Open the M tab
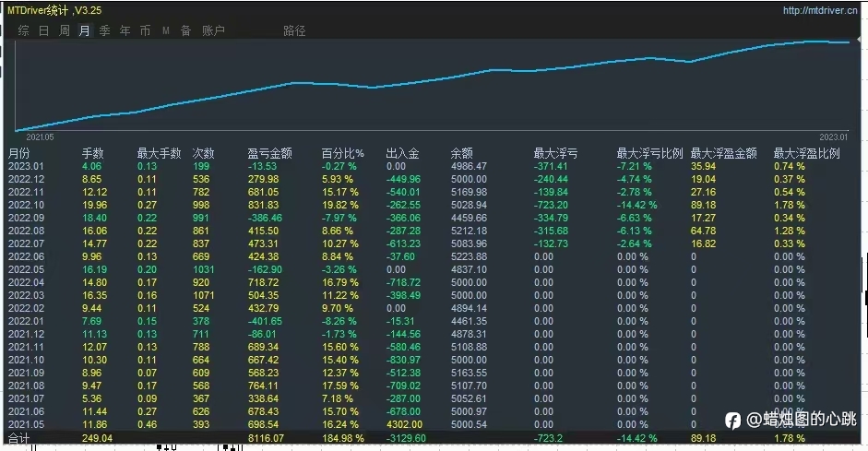868x451 pixels. [x=165, y=30]
